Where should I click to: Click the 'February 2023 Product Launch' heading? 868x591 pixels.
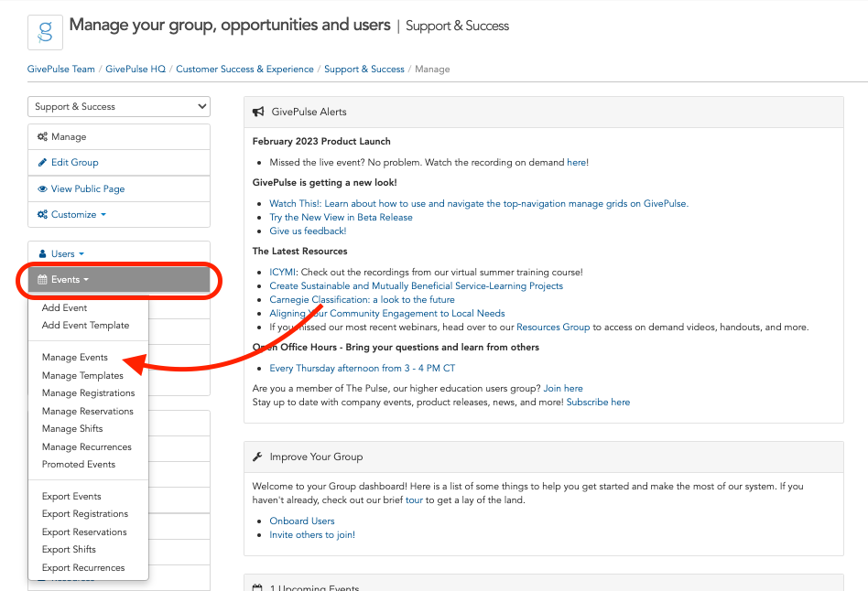pyautogui.click(x=321, y=141)
